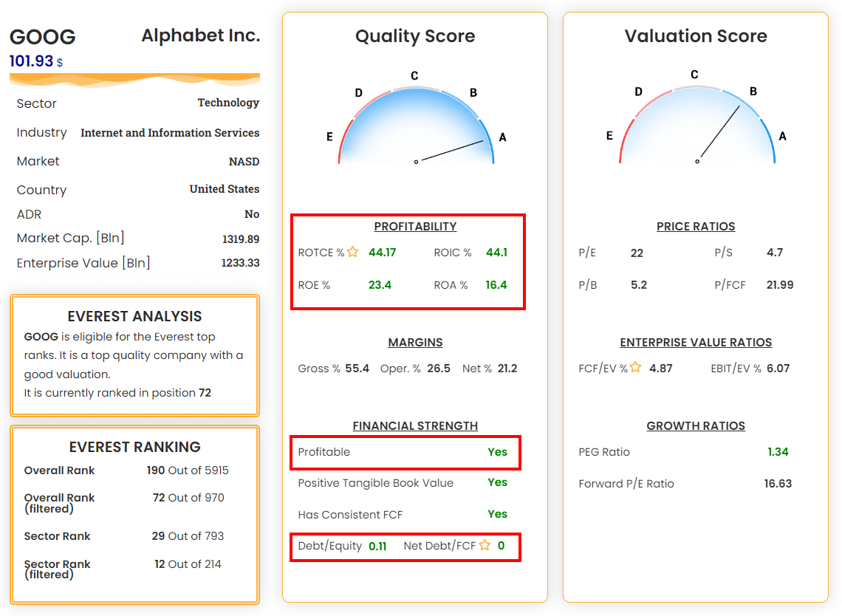The image size is (842, 616).
Task: Click the GROWTH RATIOS heading
Action: (696, 426)
